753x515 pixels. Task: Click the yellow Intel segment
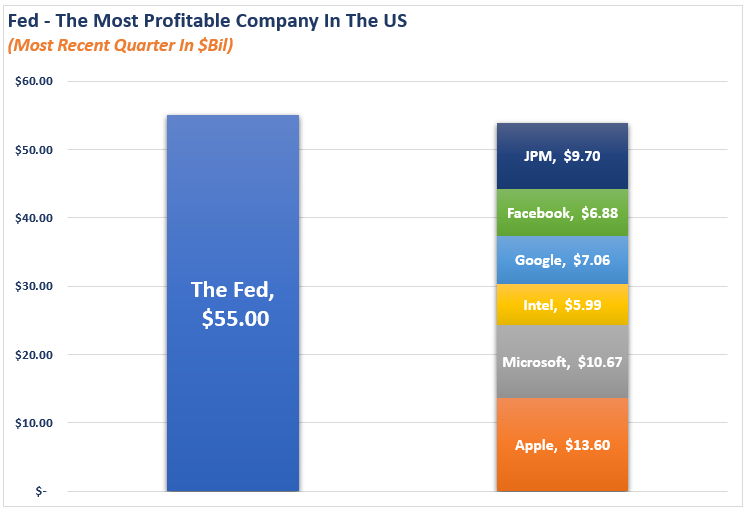562,305
